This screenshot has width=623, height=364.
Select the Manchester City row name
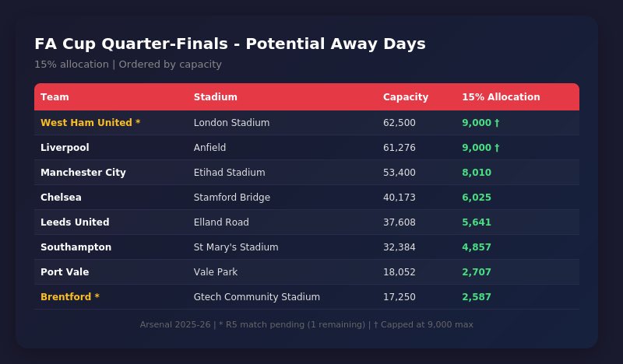pos(83,173)
